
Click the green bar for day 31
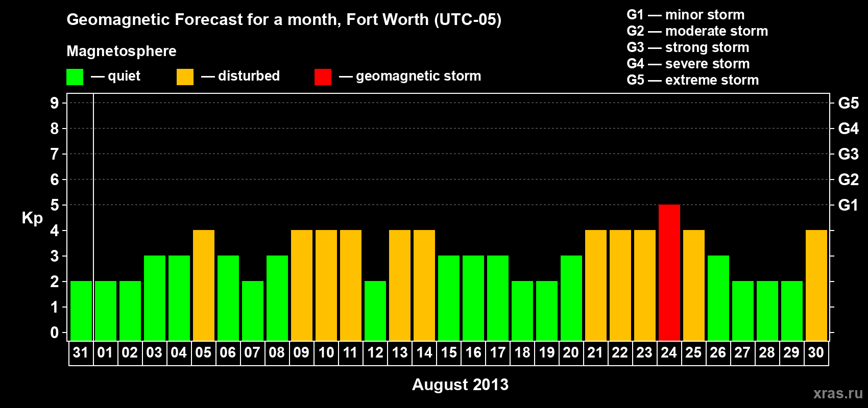[81, 311]
